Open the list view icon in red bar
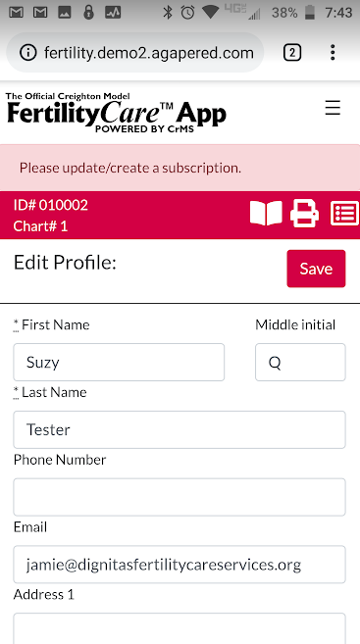The width and height of the screenshot is (360, 644). click(344, 213)
